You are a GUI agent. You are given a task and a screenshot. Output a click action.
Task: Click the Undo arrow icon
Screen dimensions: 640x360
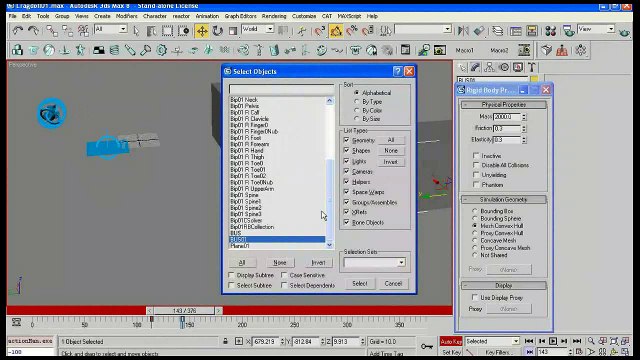18,31
